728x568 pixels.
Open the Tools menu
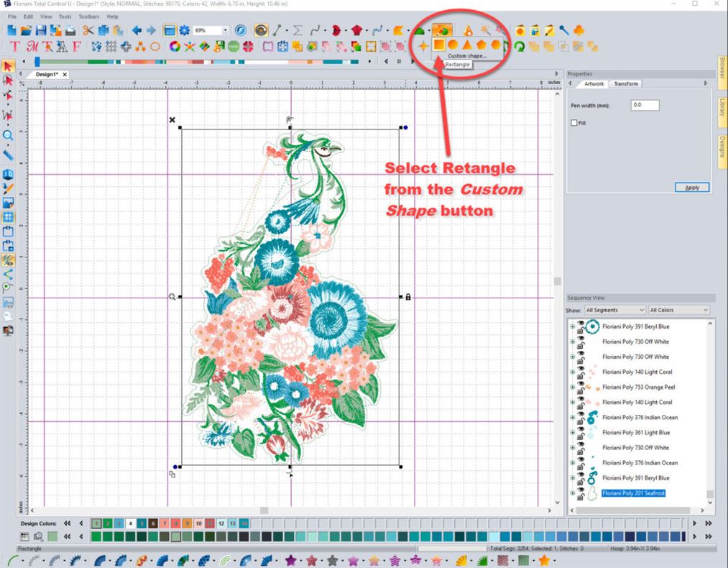pyautogui.click(x=65, y=16)
